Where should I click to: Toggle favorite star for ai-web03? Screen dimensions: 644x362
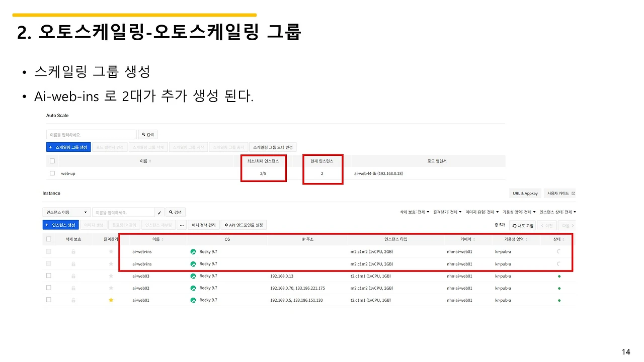pos(111,276)
